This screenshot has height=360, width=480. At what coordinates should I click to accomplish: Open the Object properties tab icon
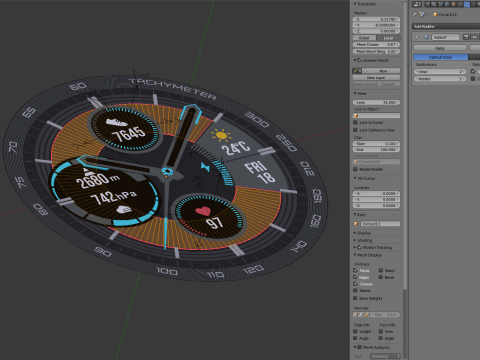[x=454, y=4]
